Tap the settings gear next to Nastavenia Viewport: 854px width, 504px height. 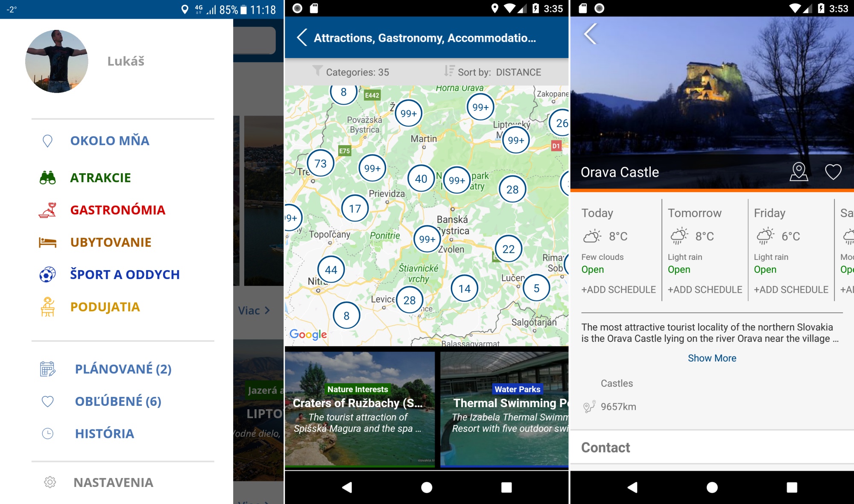click(50, 482)
